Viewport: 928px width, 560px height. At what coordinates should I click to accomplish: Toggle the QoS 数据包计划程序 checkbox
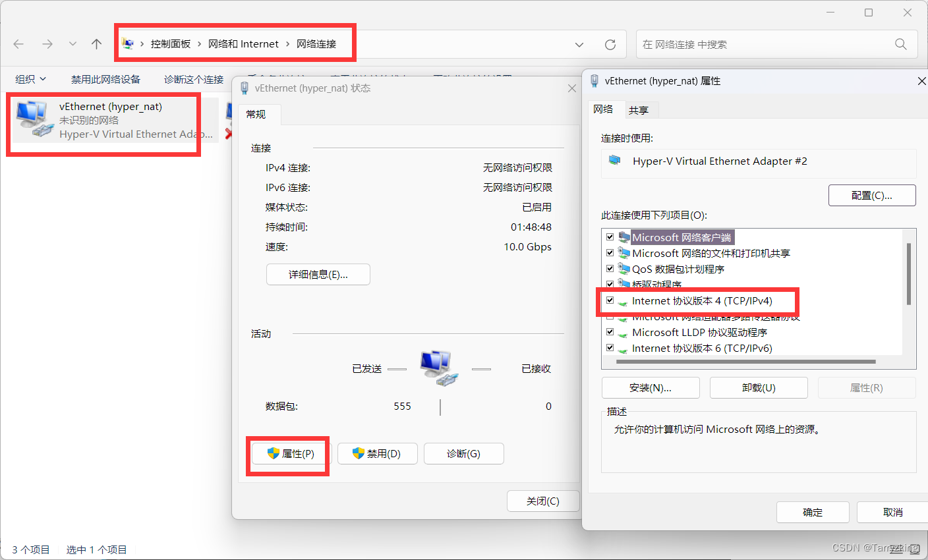tap(610, 269)
